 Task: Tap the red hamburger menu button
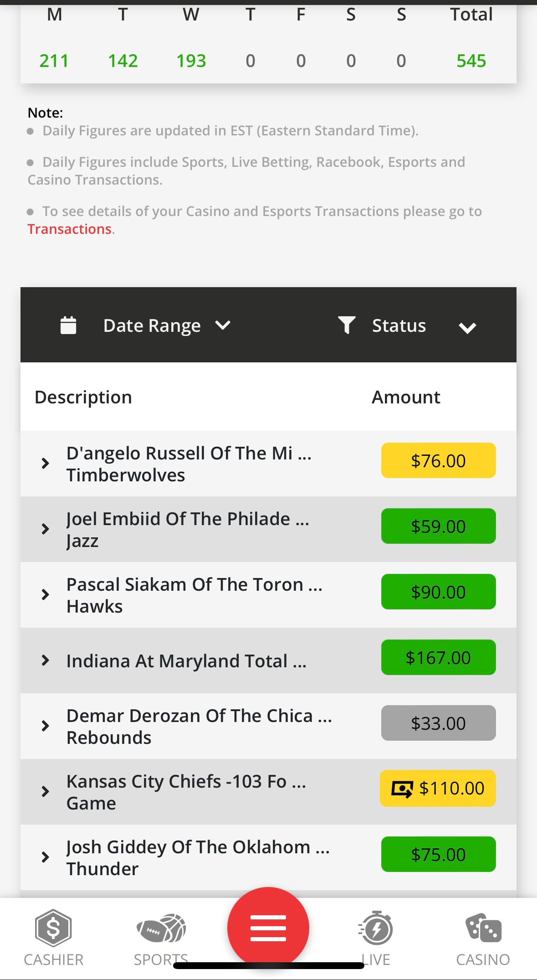coord(268,928)
